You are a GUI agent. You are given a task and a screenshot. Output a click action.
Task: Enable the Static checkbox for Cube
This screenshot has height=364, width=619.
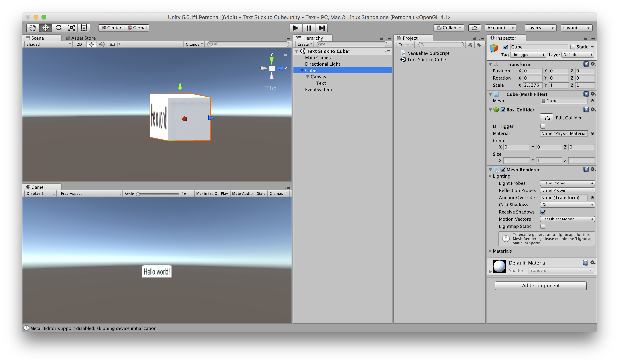point(573,47)
